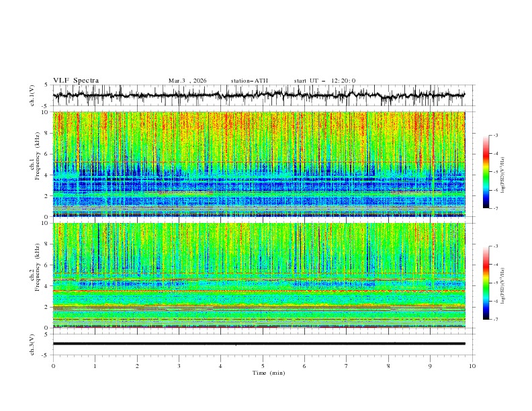The width and height of the screenshot is (532, 411).
Task: Click the ch.2 spectrogram '6' kHz tick
Action: pos(46,265)
